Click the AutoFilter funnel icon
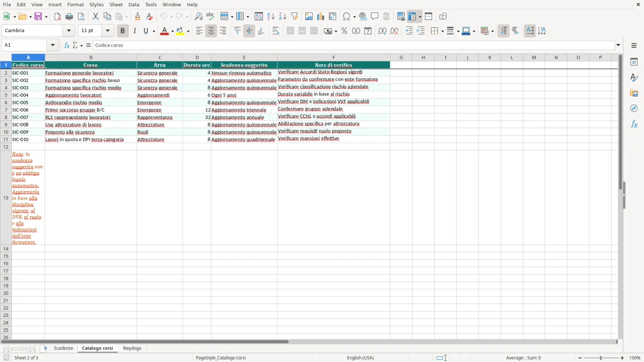Screen dimensions: 644x362 (x=294, y=17)
